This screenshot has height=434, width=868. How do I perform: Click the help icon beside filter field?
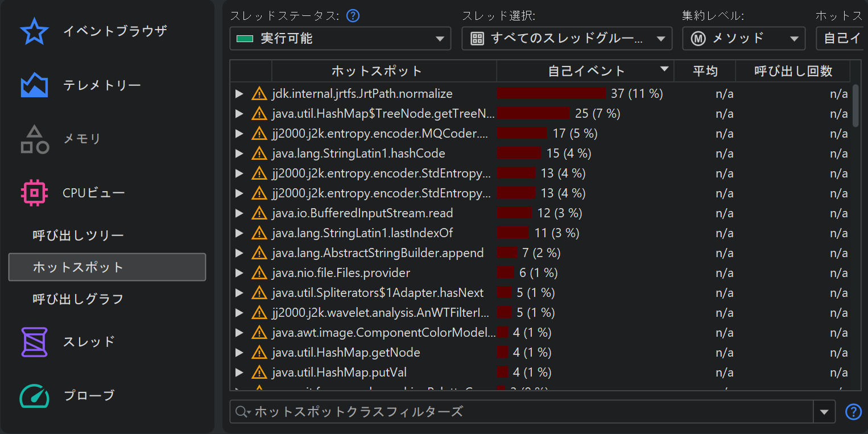pyautogui.click(x=853, y=412)
